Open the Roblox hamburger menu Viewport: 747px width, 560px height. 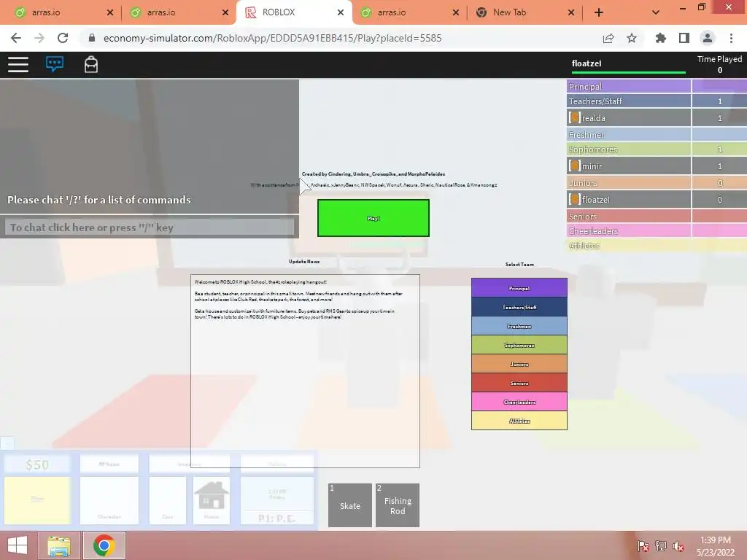coord(18,64)
